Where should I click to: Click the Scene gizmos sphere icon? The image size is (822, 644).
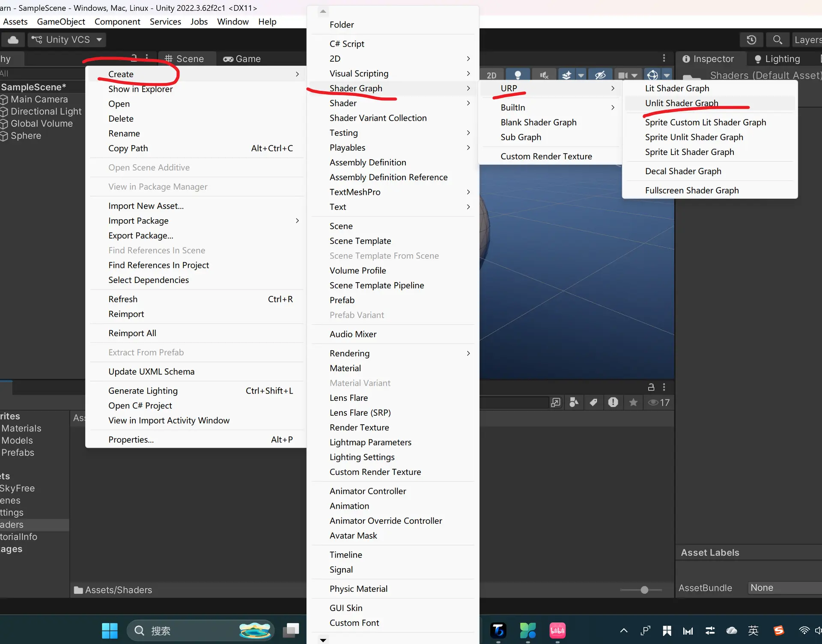[652, 75]
